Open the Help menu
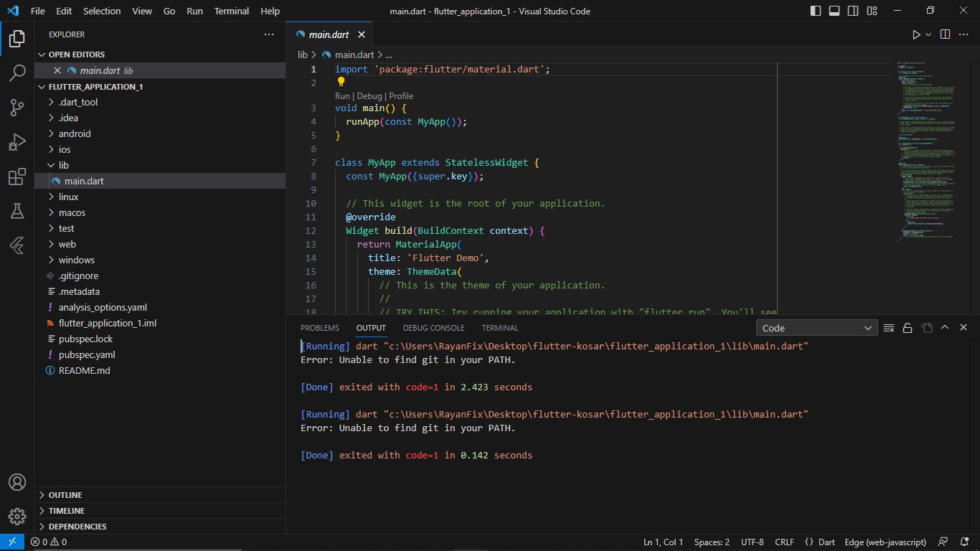 (270, 11)
